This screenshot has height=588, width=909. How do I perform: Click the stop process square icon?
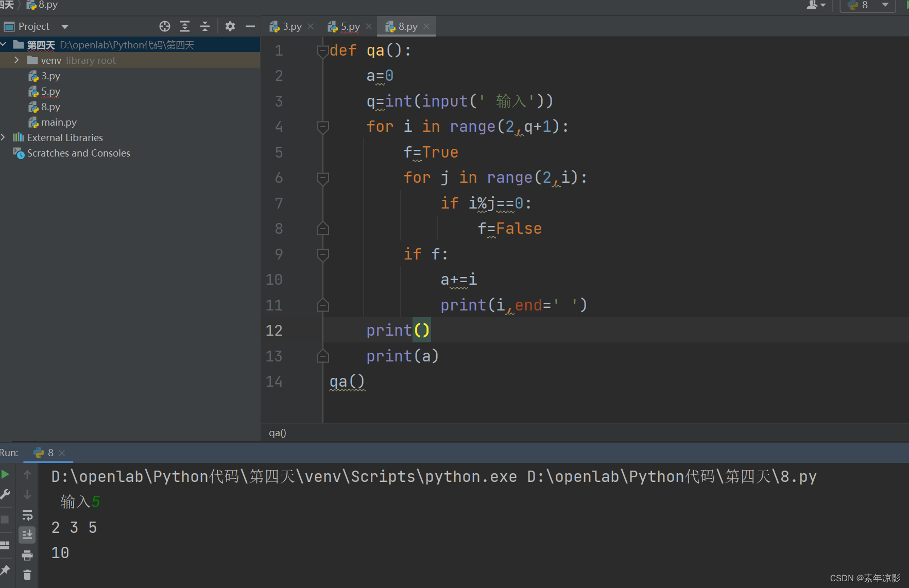(5, 520)
